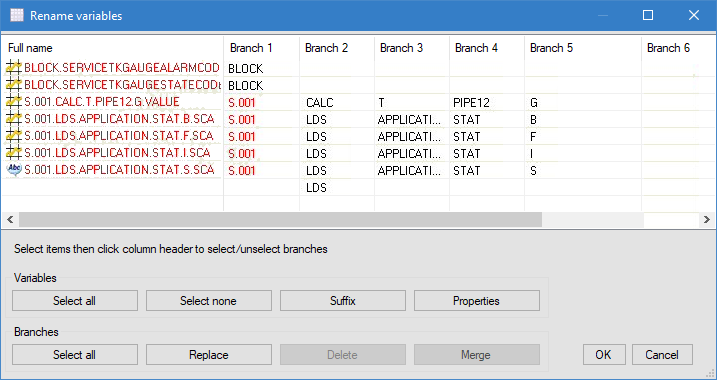717x380 pixels.
Task: Click the Rename variables window icon
Action: [17, 16]
